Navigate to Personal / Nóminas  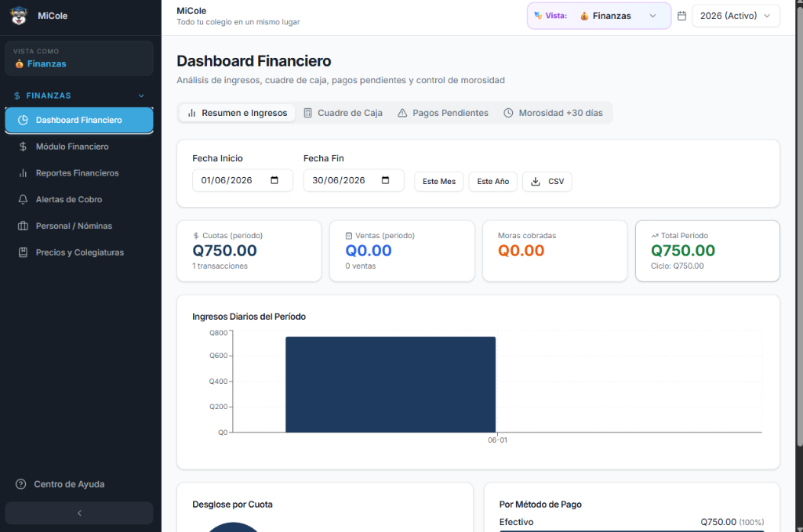[79, 226]
